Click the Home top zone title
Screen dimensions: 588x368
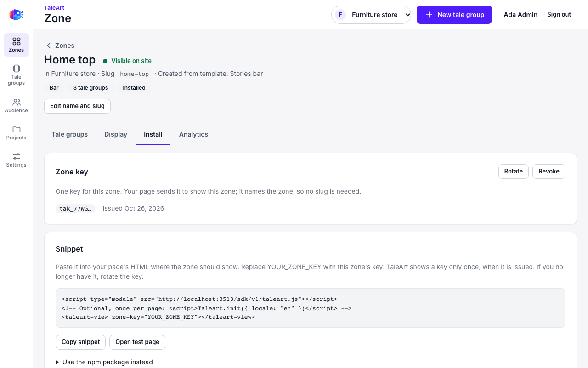click(70, 60)
